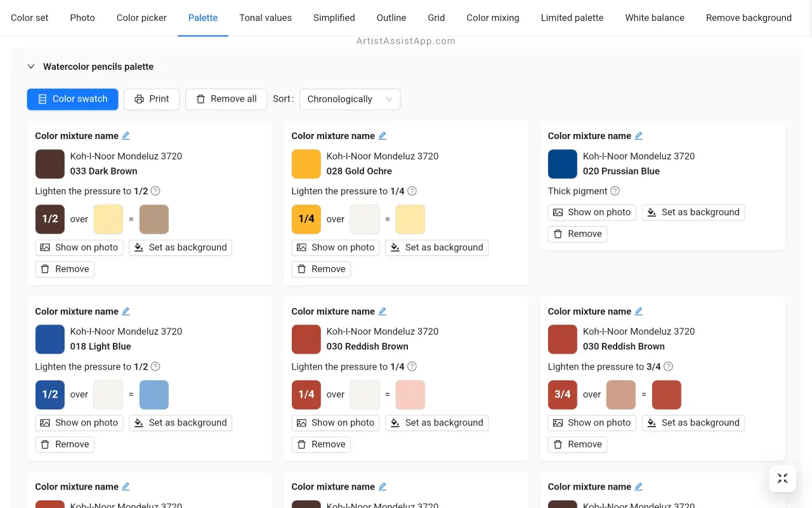Click the light blue result swatch
This screenshot has height=508, width=812.
[x=154, y=395]
